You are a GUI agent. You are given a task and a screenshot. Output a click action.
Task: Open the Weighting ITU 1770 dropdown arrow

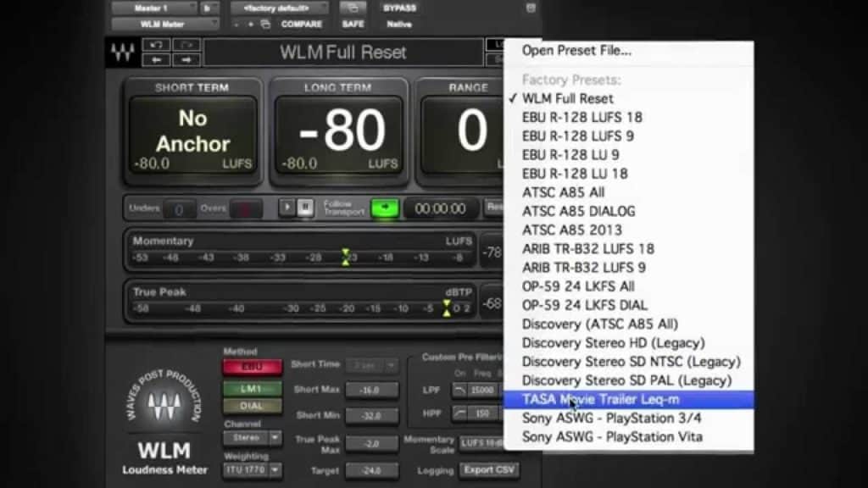click(275, 470)
